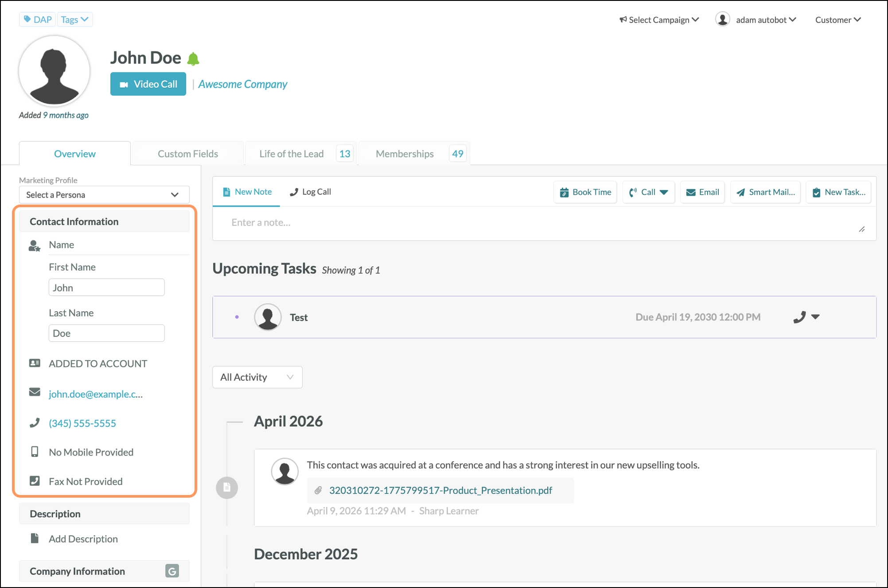
Task: Switch to the Custom Fields tab
Action: [188, 154]
